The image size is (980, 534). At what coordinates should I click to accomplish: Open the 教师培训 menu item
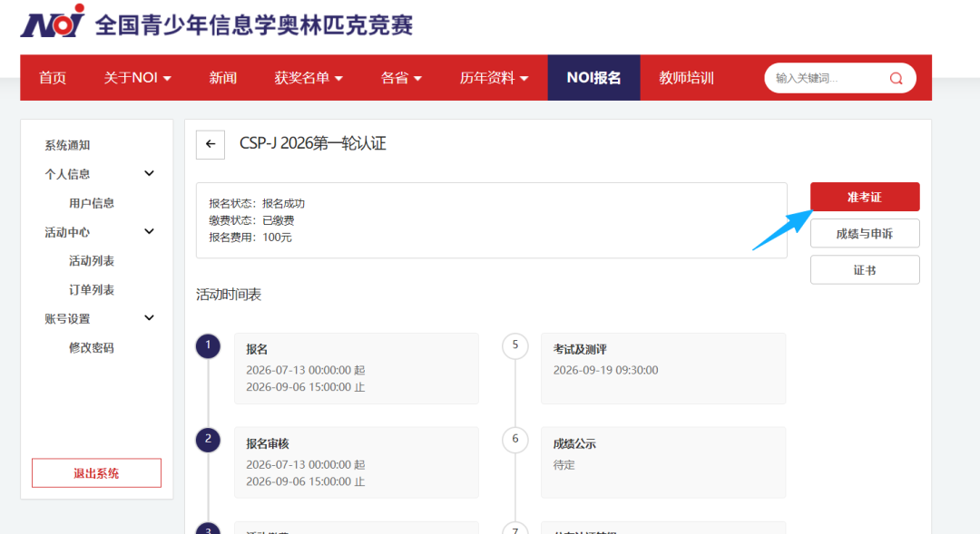(x=686, y=77)
